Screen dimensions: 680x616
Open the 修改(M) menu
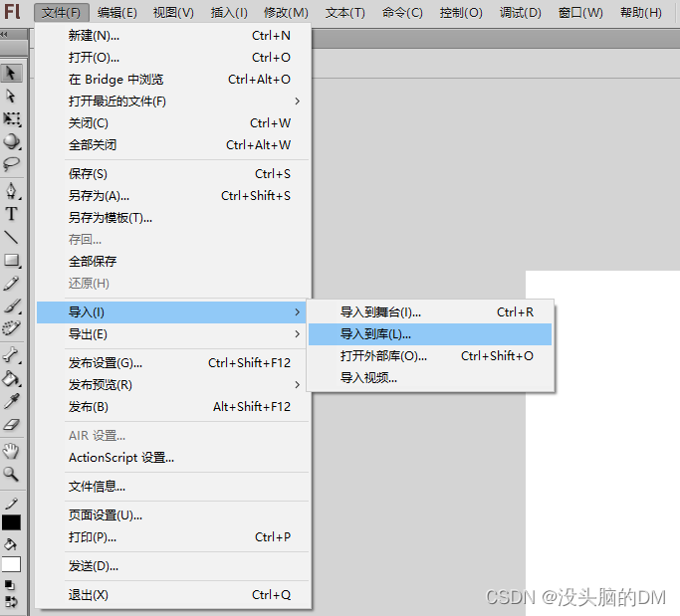coord(286,13)
